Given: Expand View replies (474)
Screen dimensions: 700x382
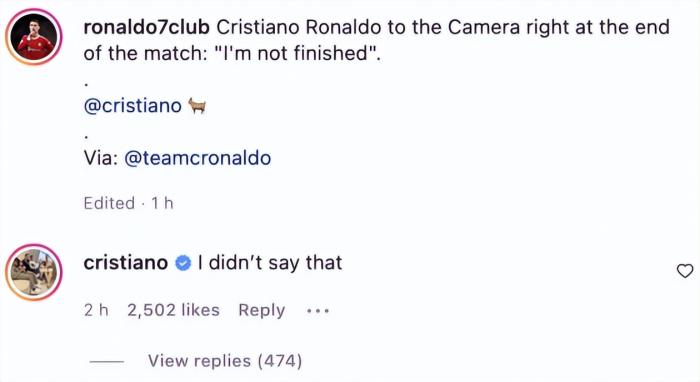Looking at the screenshot, I should (225, 361).
